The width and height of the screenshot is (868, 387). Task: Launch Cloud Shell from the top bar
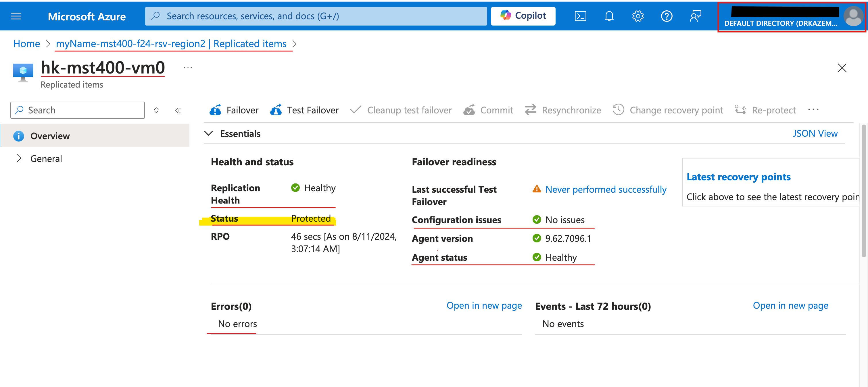point(580,16)
